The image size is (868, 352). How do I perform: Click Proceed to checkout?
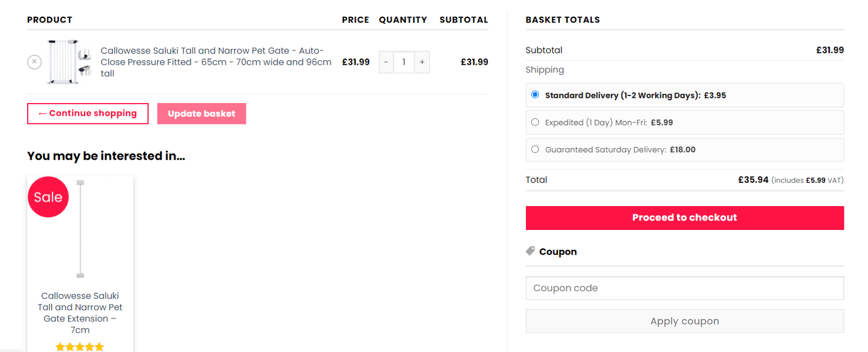684,217
